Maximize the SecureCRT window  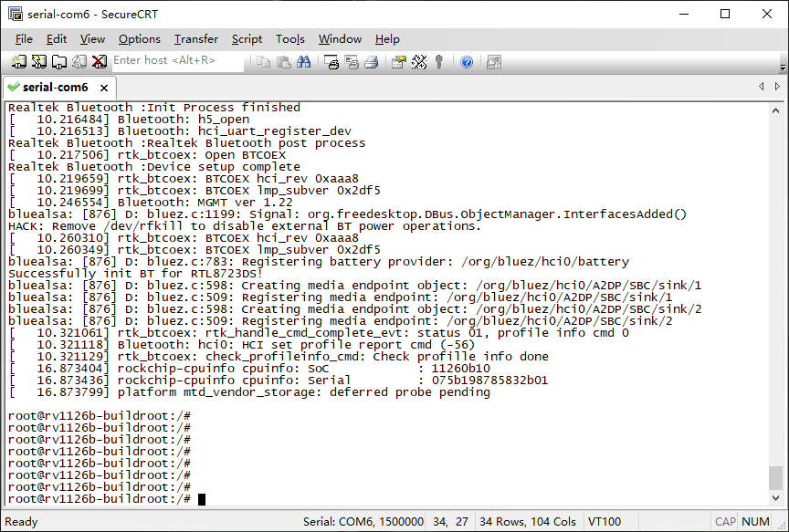tap(725, 14)
